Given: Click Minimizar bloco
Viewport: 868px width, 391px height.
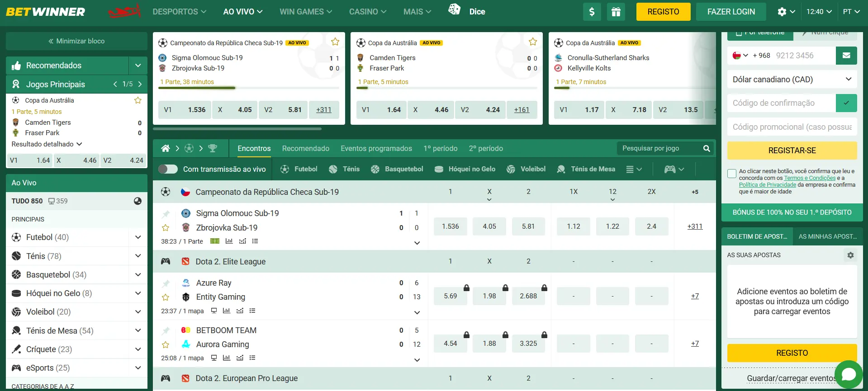Looking at the screenshot, I should tap(76, 41).
